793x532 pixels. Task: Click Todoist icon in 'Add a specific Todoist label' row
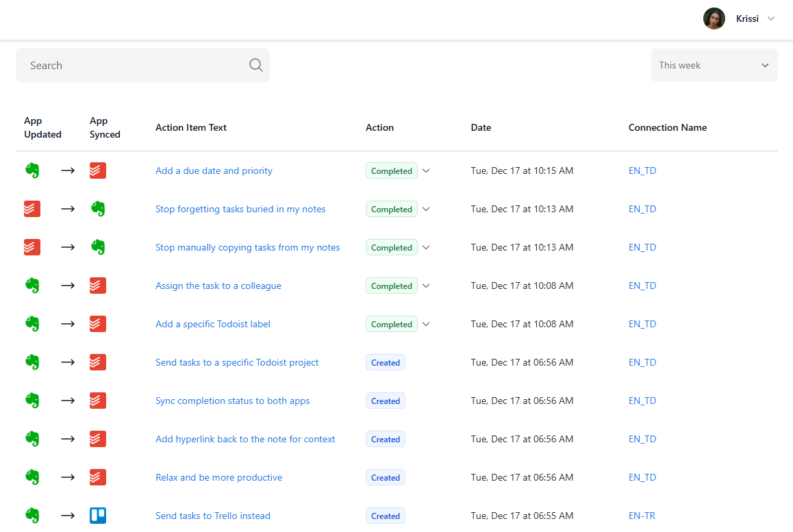tap(98, 324)
